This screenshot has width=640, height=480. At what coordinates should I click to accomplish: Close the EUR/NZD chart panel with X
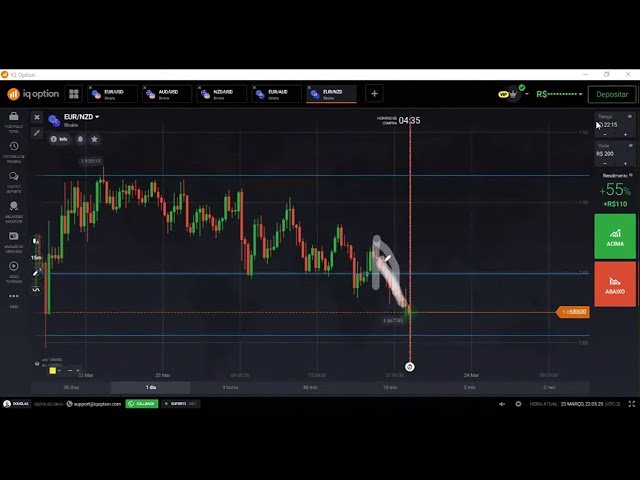tap(37, 117)
